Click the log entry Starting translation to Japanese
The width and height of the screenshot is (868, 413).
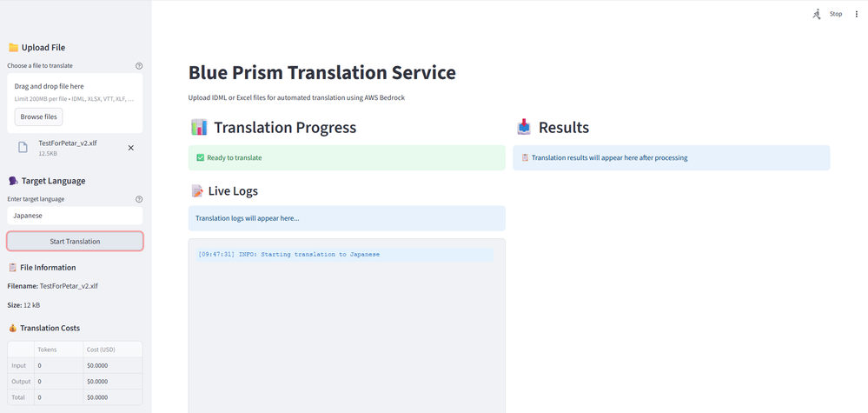click(289, 254)
